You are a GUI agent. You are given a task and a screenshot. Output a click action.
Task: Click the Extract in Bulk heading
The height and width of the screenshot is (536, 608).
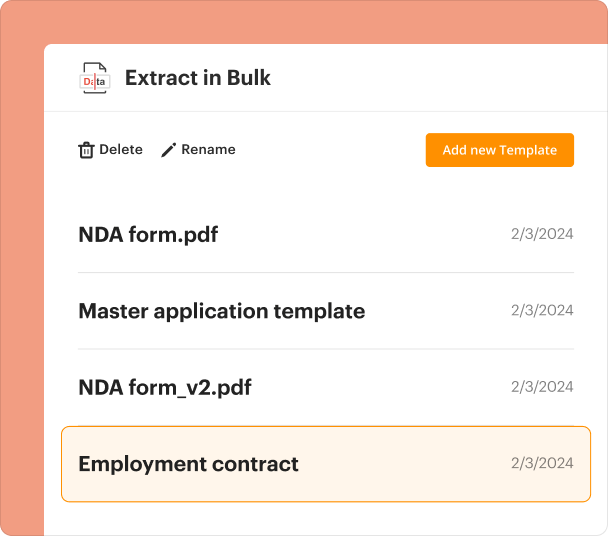click(x=197, y=78)
